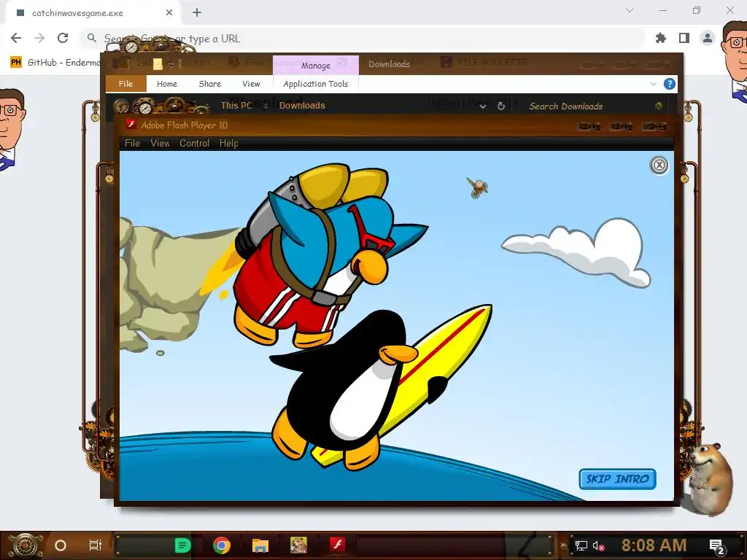This screenshot has height=560, width=747.
Task: Open the Chrome tab search dropdown chevron
Action: point(630,10)
